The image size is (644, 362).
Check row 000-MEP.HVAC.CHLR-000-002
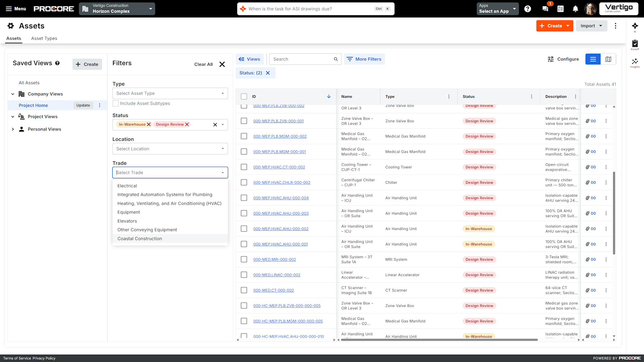tap(244, 183)
